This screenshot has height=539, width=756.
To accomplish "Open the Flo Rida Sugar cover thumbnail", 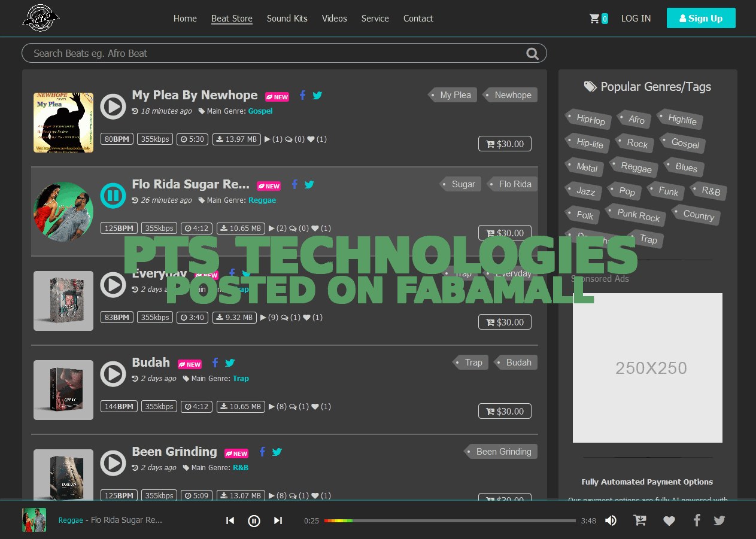I will pos(63,212).
